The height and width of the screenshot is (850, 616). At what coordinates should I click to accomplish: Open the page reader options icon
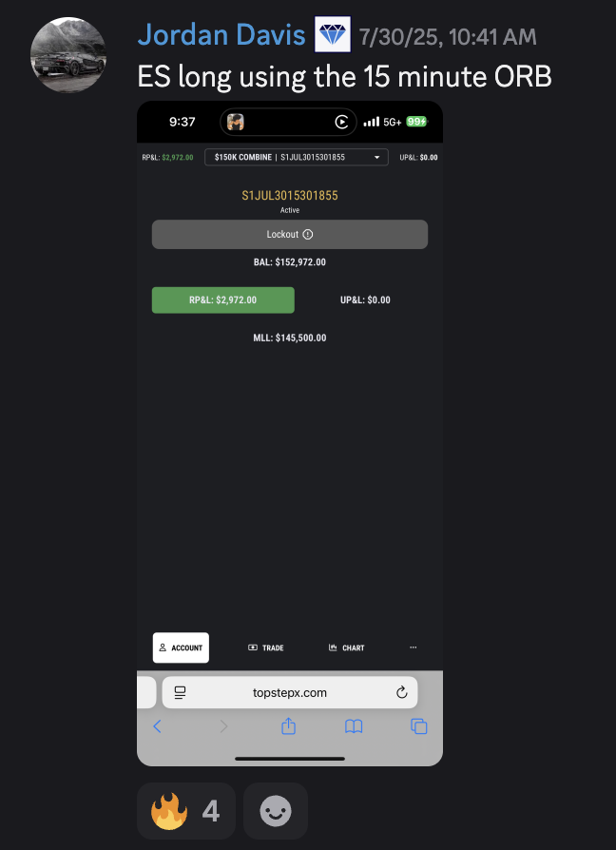[181, 692]
